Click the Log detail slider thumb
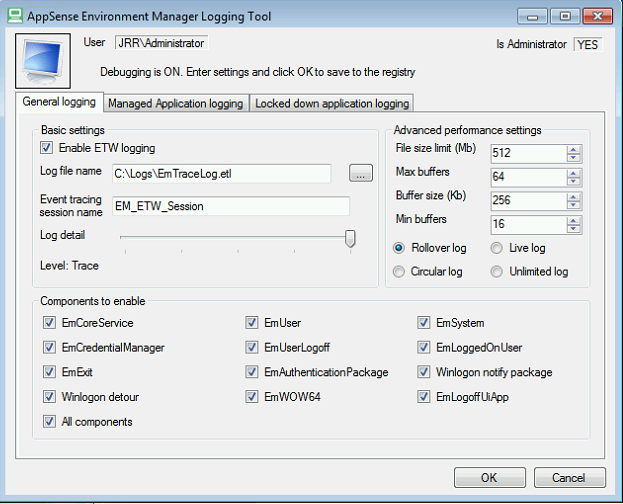Image resolution: width=623 pixels, height=504 pixels. click(x=350, y=238)
